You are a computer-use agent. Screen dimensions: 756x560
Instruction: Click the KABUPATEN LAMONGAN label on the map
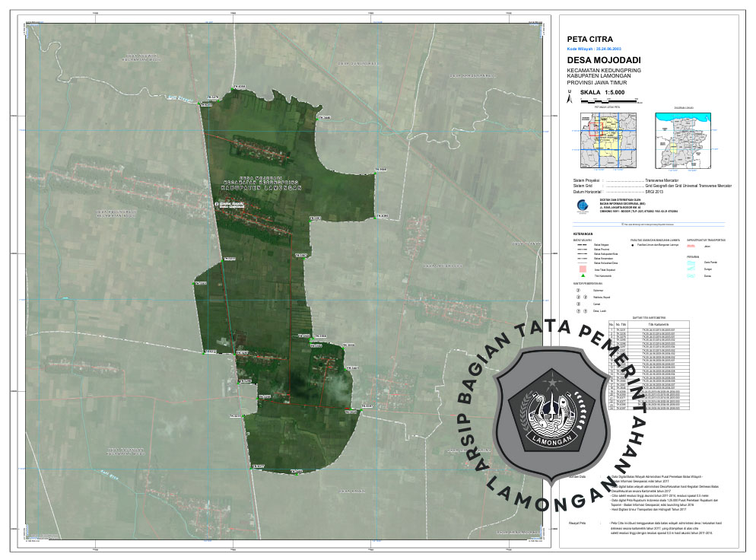pos(261,187)
